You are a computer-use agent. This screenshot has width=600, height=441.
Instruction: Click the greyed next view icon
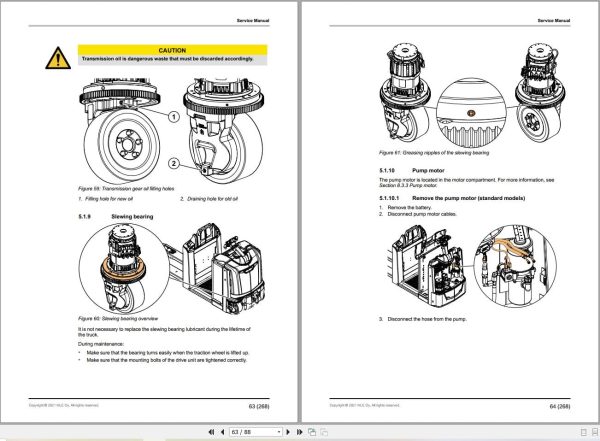(324, 432)
